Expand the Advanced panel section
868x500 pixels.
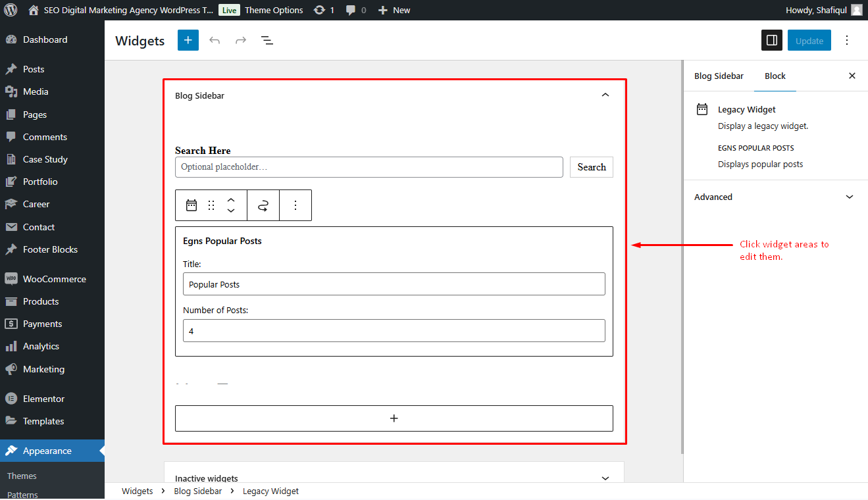pyautogui.click(x=776, y=197)
